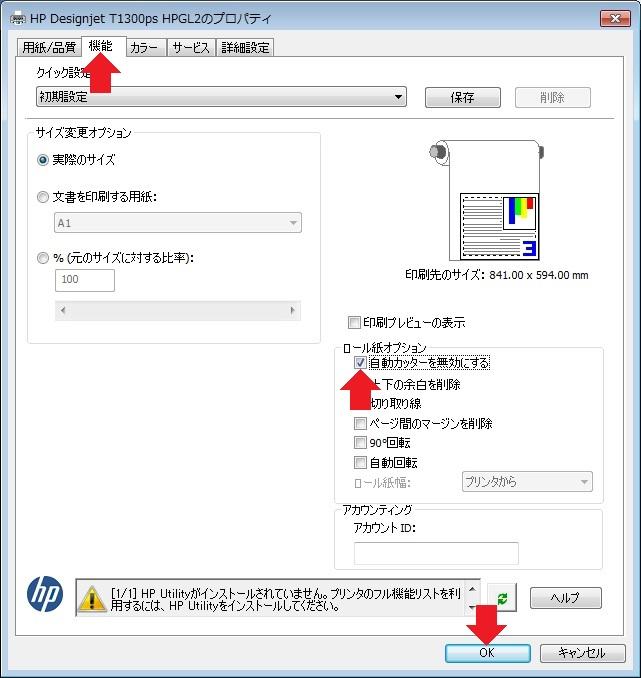This screenshot has height=678, width=641.
Task: Switch to the 機能 tab
Action: pos(103,46)
